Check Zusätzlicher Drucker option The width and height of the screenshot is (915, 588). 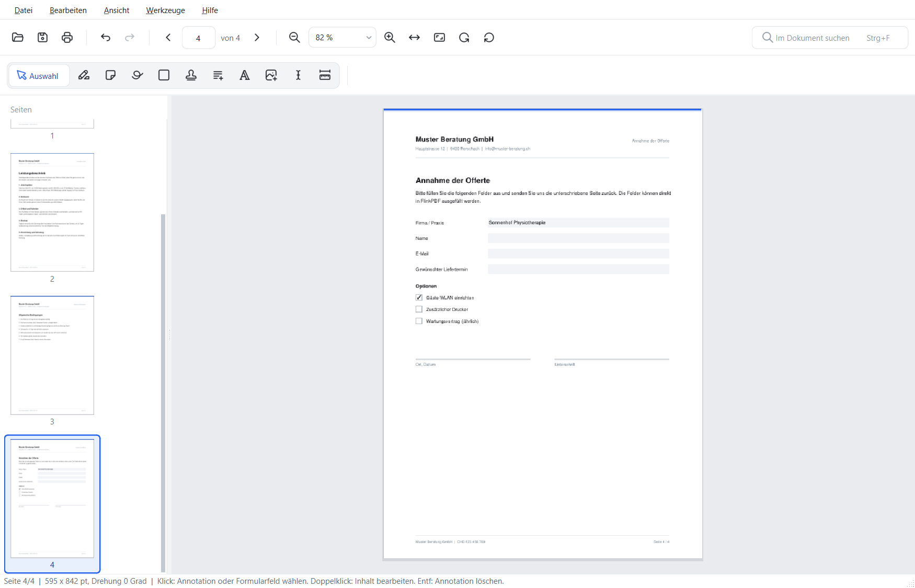[419, 309]
